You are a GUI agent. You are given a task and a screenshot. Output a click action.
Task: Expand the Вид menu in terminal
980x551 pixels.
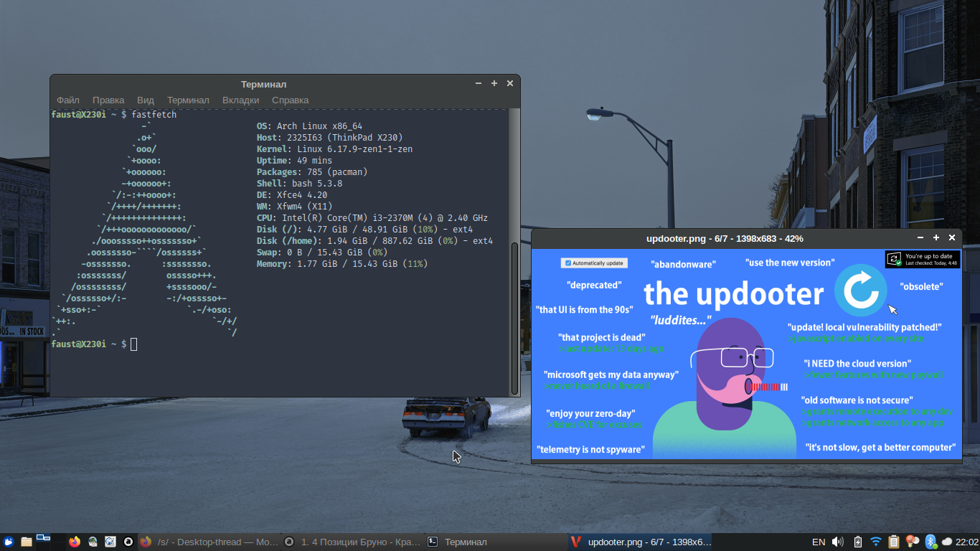point(146,100)
